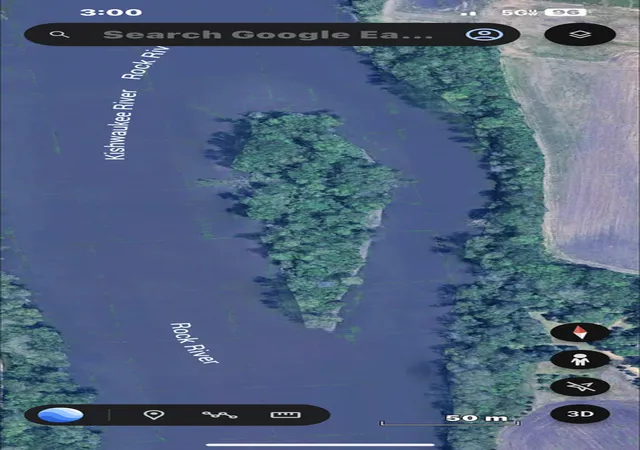The width and height of the screenshot is (640, 450).
Task: Activate the Street View pegman
Action: 580,360
